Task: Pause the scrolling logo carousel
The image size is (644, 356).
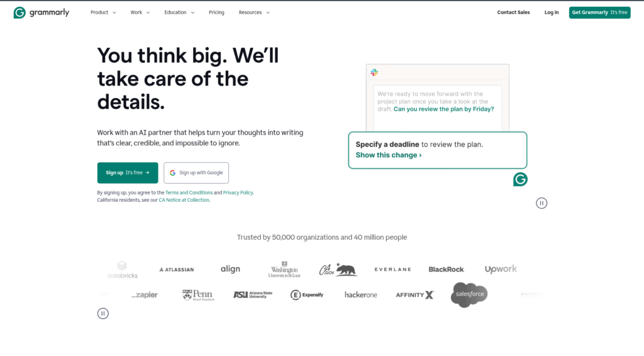Action: pos(103,313)
